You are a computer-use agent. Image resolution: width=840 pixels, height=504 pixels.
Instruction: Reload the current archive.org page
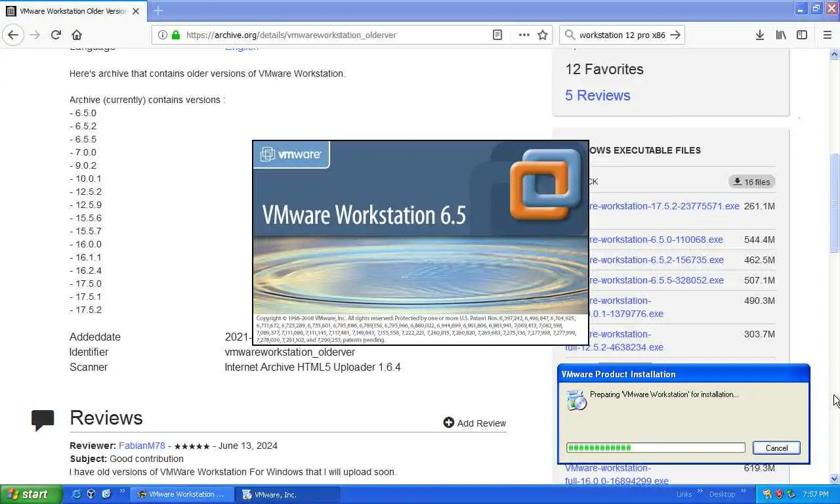[56, 35]
